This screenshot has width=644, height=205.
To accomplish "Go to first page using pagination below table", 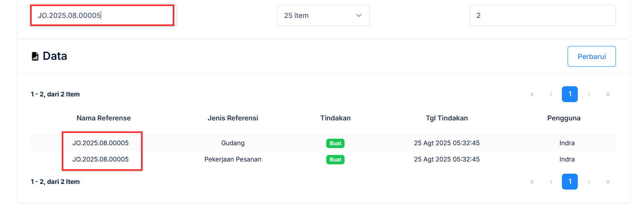I will [x=532, y=182].
